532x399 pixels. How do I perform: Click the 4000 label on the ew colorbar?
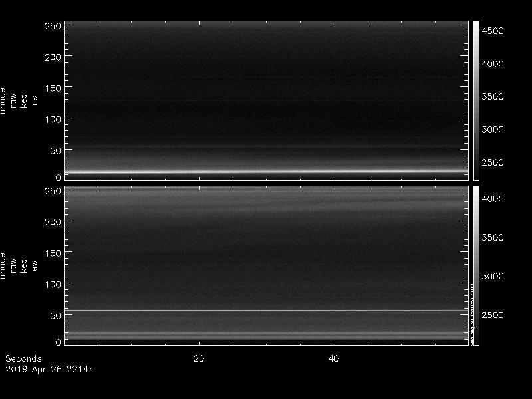[493, 199]
